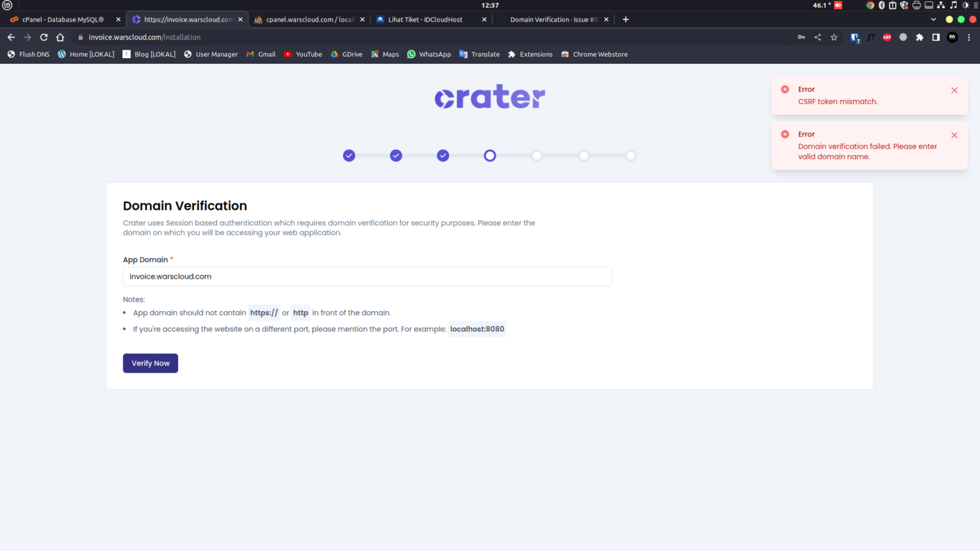Screen dimensions: 980x551
Task: Click the Crater logo
Action: (x=489, y=96)
